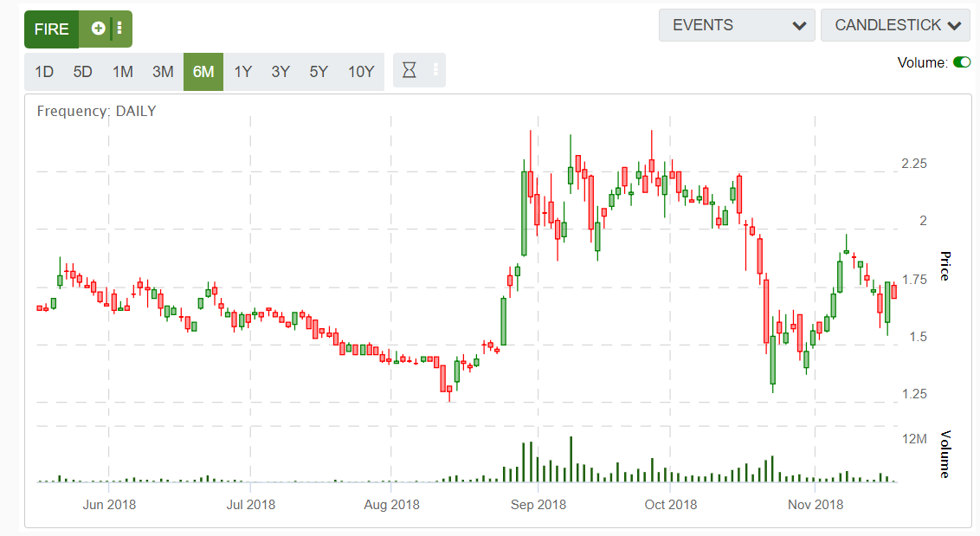Click the 1.75 price axis value

(913, 280)
